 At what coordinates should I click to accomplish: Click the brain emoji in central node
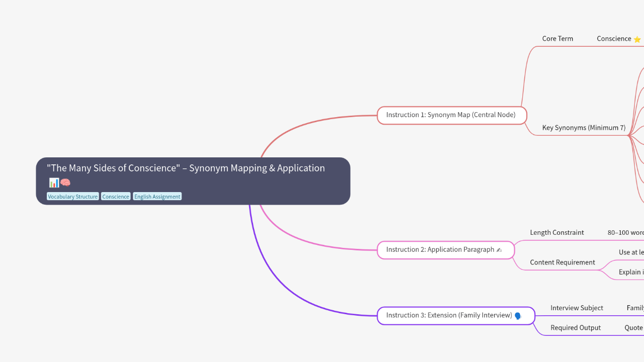65,183
